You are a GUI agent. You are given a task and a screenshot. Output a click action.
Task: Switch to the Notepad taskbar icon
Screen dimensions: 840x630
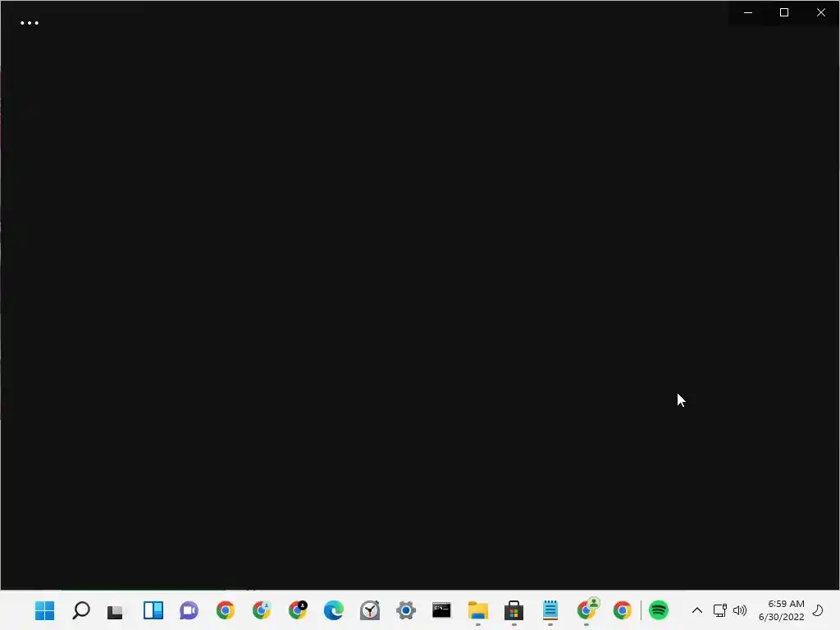tap(550, 610)
